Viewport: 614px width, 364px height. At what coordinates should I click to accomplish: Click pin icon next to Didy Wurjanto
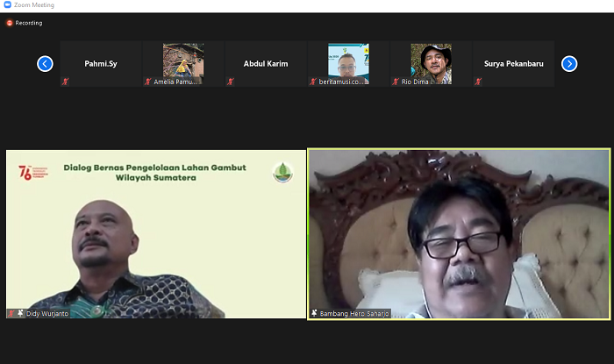pyautogui.click(x=20, y=313)
